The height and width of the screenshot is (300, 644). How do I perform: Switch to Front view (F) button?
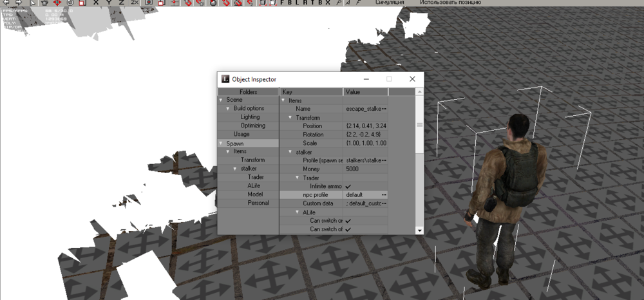283,3
